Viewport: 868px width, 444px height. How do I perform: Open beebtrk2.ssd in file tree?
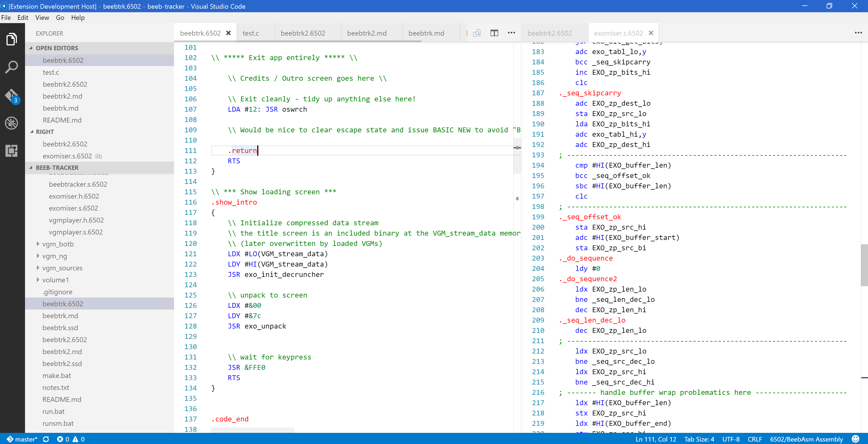point(100,364)
